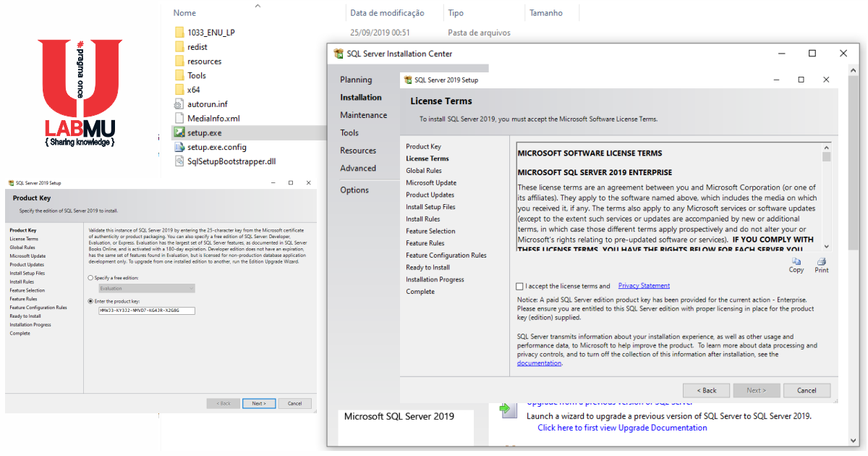Sort files by the Tamanho column header

(x=546, y=13)
